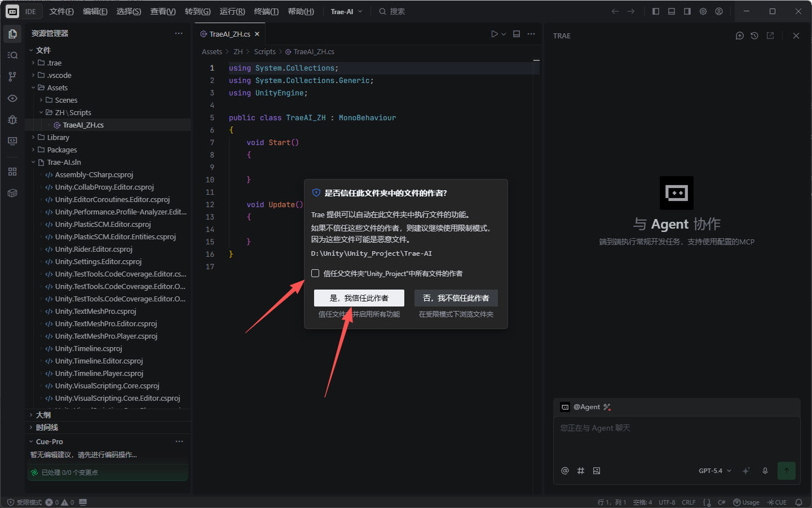812x508 pixels.
Task: Open the GPT-5.4 model selector
Action: 715,471
